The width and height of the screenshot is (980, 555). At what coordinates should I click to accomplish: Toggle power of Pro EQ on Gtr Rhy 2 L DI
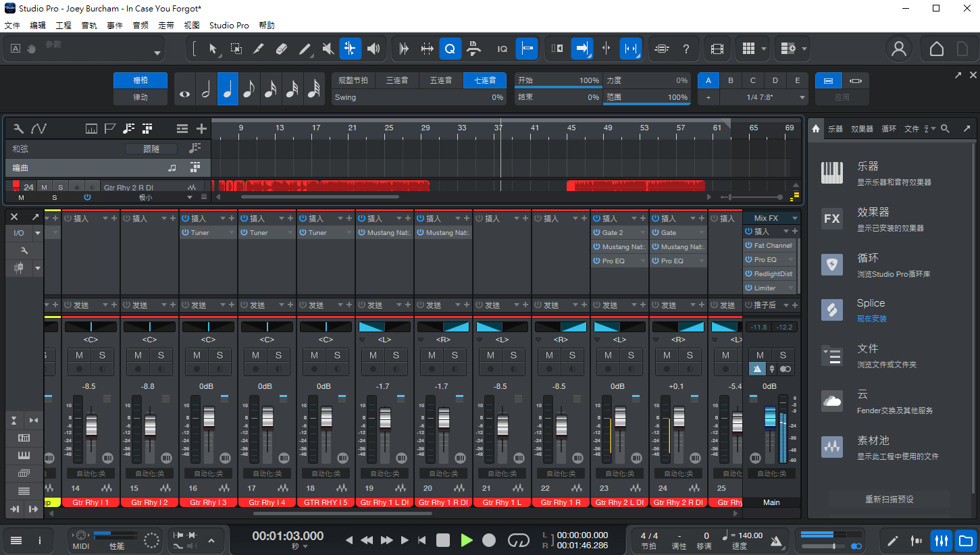(597, 261)
